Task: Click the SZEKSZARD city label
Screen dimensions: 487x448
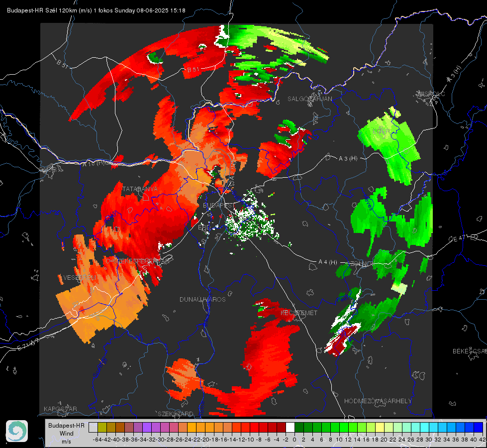Action: pos(176,414)
